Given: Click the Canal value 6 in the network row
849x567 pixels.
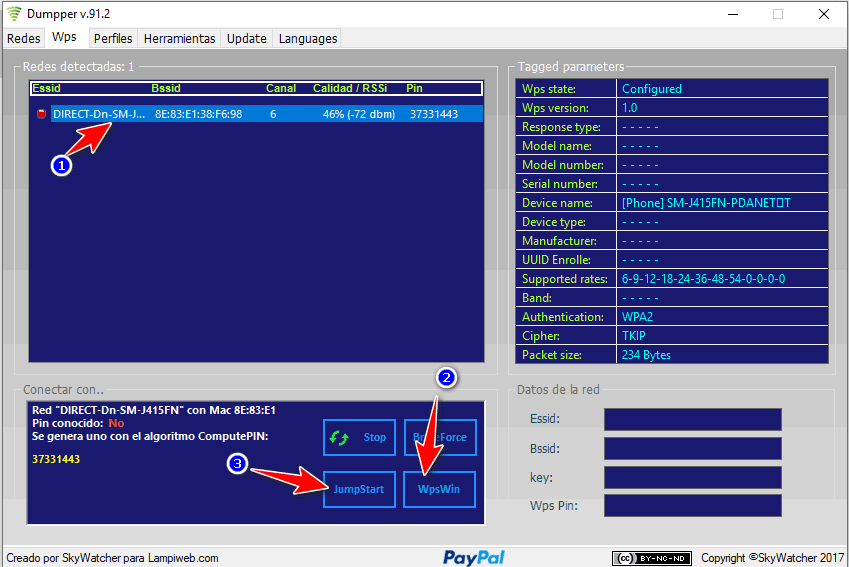Looking at the screenshot, I should coord(273,114).
